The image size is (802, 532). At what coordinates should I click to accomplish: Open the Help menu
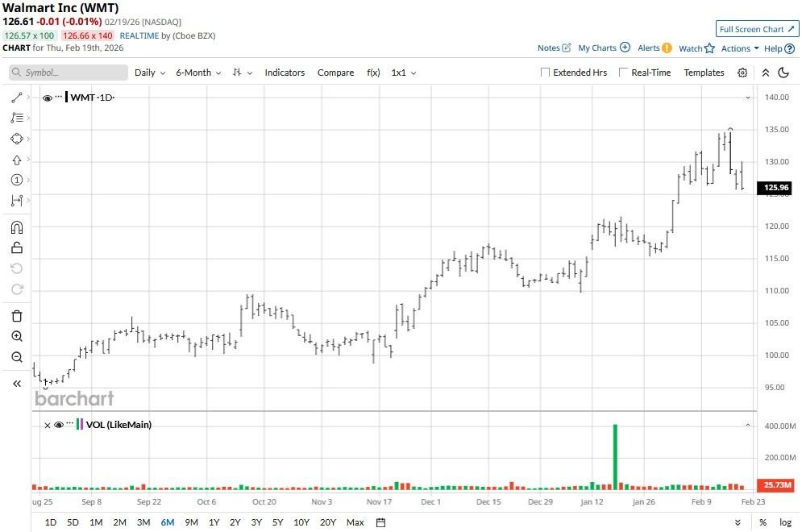coord(779,48)
